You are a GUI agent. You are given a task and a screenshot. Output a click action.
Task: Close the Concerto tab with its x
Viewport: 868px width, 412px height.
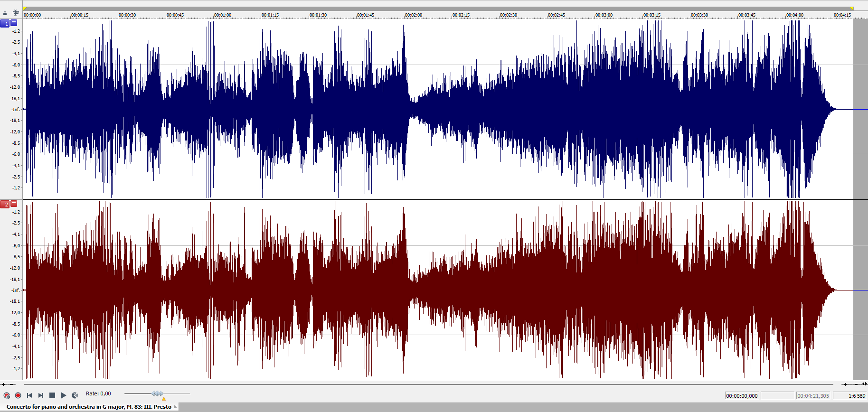pos(175,407)
